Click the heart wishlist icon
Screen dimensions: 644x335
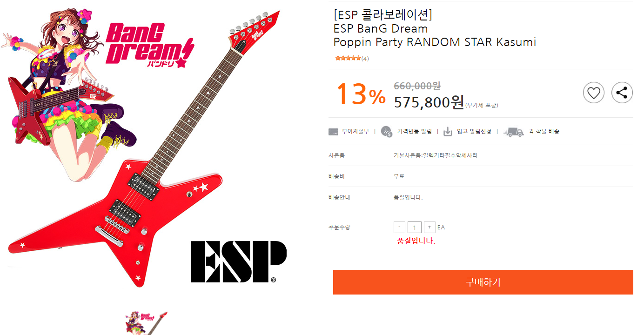[x=593, y=93]
